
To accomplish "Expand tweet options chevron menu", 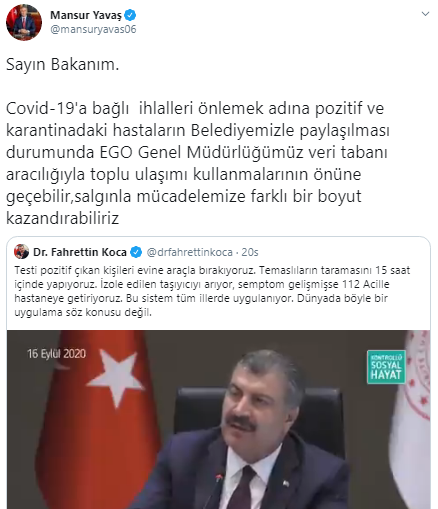I will click(x=425, y=14).
